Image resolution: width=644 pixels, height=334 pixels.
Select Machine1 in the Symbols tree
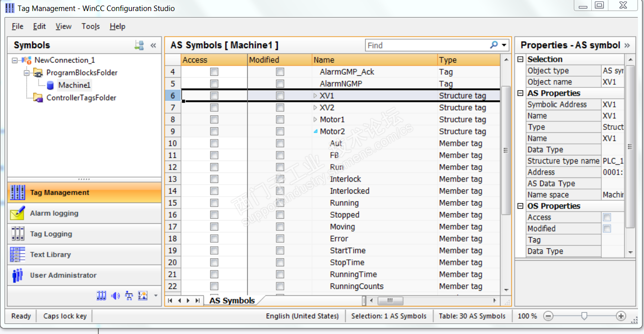(x=74, y=85)
